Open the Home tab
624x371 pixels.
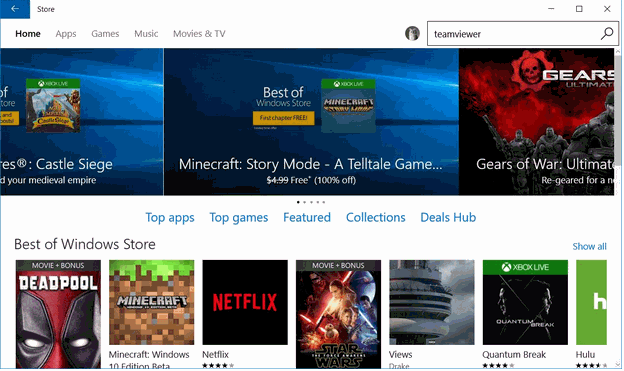coord(28,34)
